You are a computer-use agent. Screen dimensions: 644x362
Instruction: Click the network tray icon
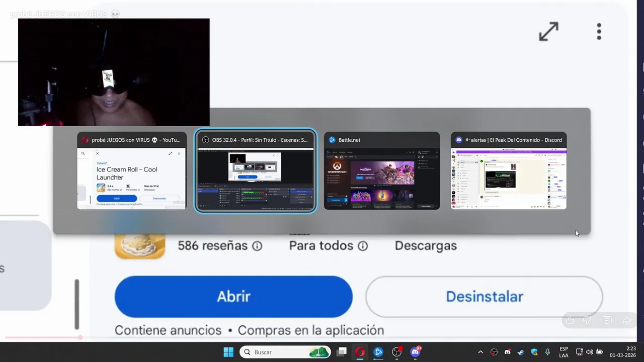580,352
